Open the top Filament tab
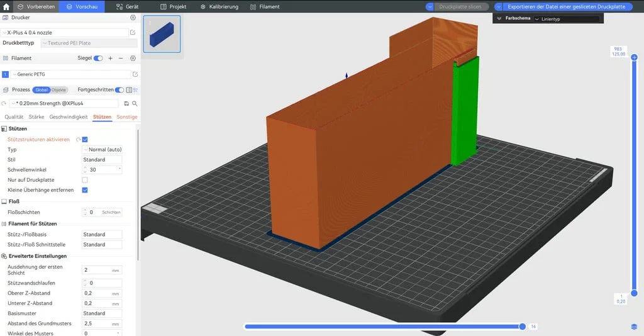Screen dimensions: 644x336 click(x=265, y=6)
